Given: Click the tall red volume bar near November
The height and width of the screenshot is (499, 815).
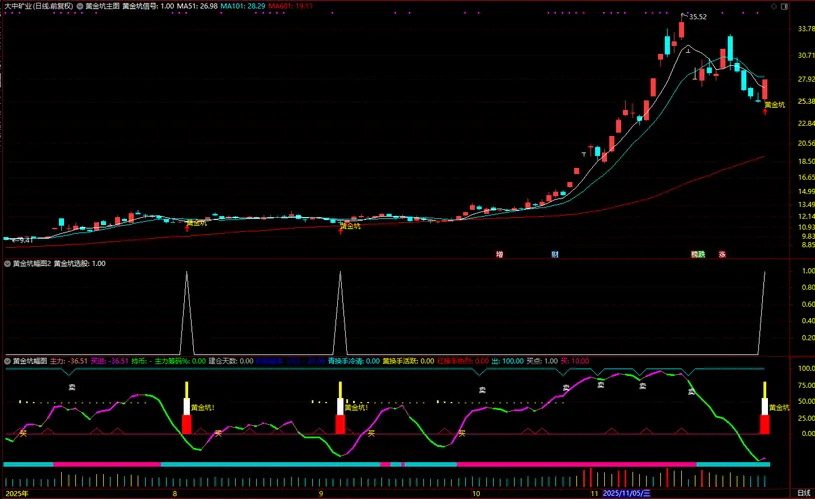Looking at the screenshot, I should tap(590, 477).
